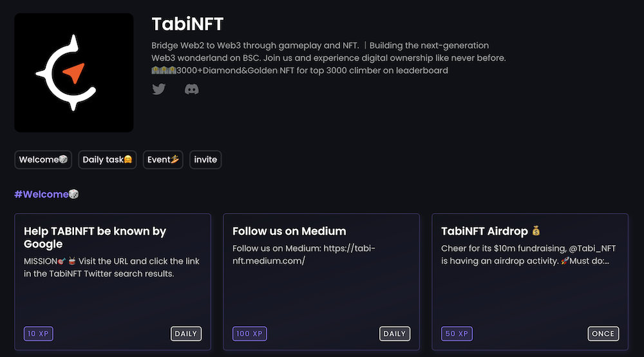Select the invite category tag
644x357 pixels.
point(205,160)
